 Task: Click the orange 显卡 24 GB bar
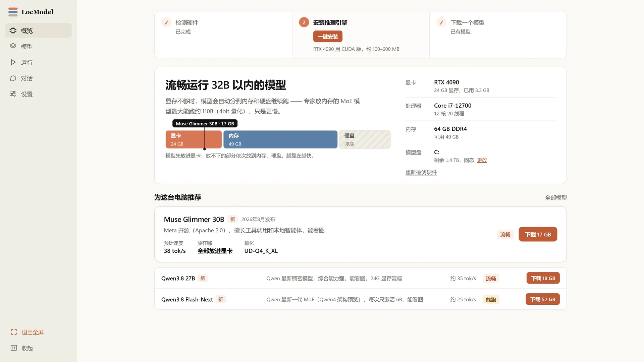tap(194, 139)
